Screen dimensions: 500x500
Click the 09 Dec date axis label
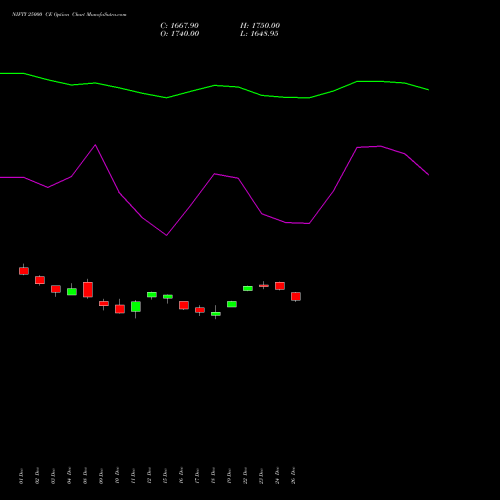coord(101,476)
